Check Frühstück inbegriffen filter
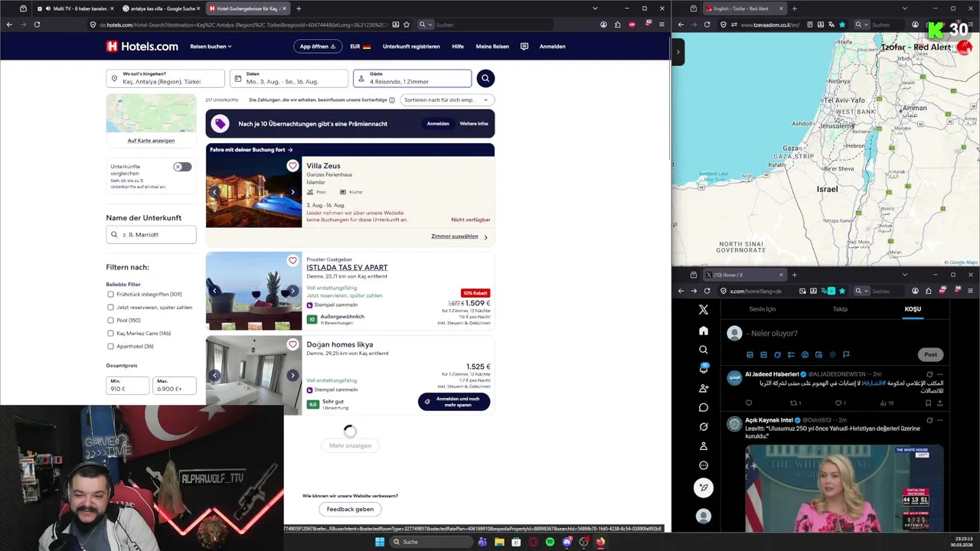This screenshot has width=980, height=551. click(x=110, y=295)
